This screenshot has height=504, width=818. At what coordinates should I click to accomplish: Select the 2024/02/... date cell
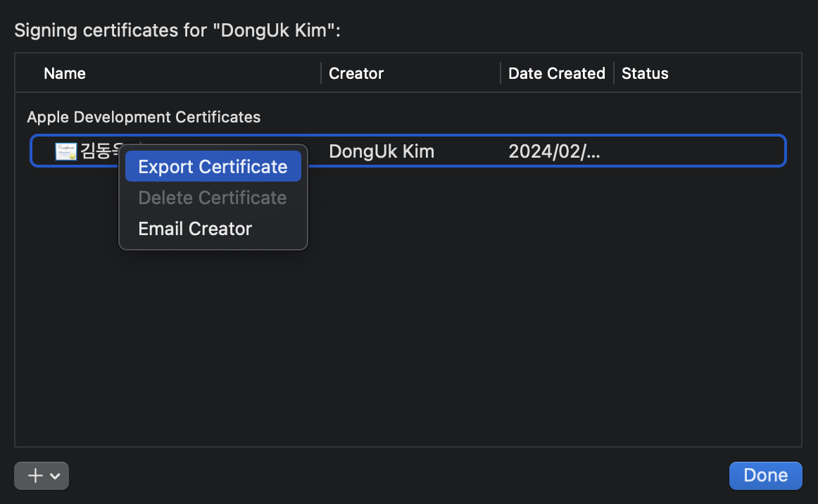[554, 151]
